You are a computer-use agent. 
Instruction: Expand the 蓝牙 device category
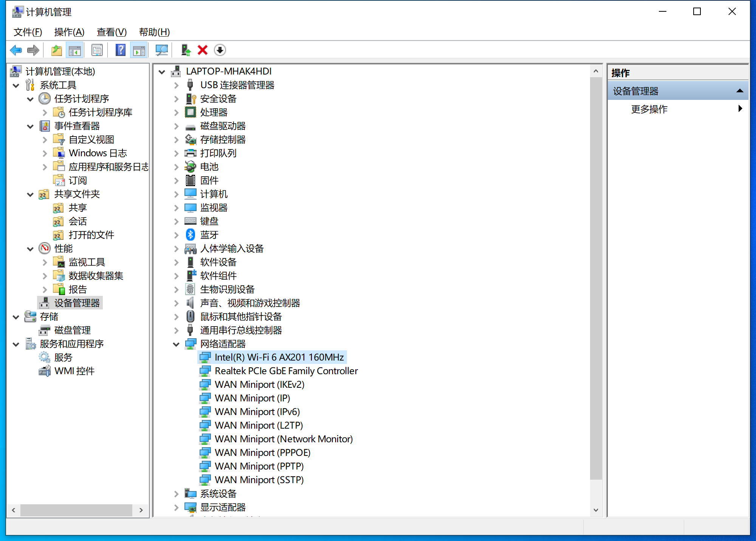[176, 235]
